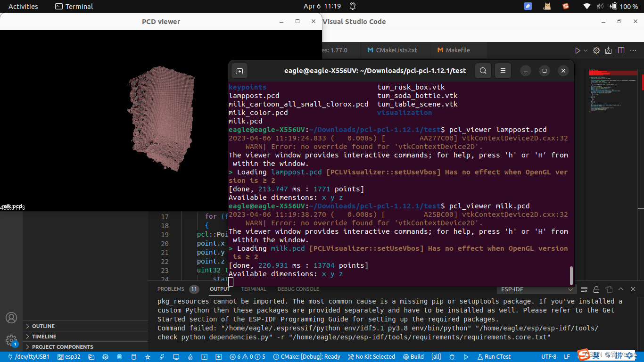Image resolution: width=644 pixels, height=362 pixels.
Task: Open the ESP-IDF output channel dropdown
Action: click(536, 289)
